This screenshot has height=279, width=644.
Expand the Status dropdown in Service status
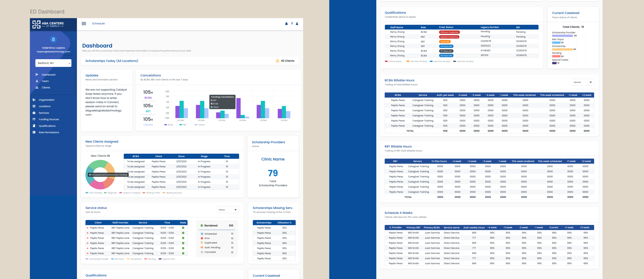(228, 210)
